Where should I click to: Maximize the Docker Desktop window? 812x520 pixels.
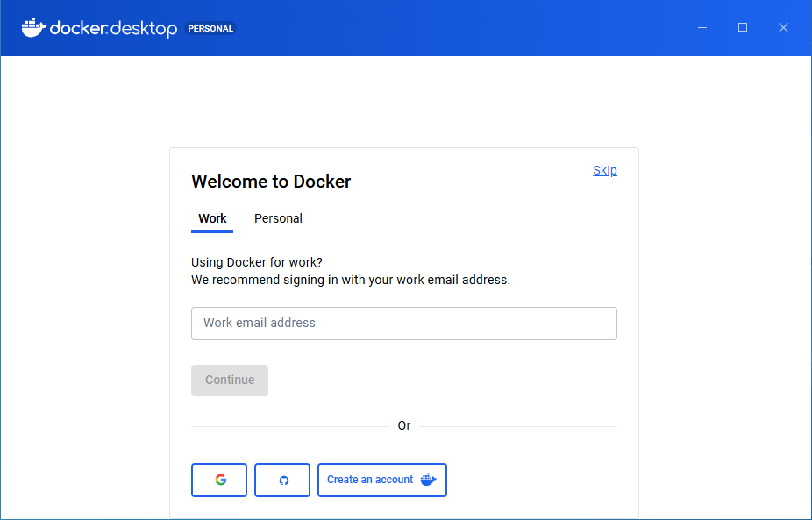pos(743,28)
